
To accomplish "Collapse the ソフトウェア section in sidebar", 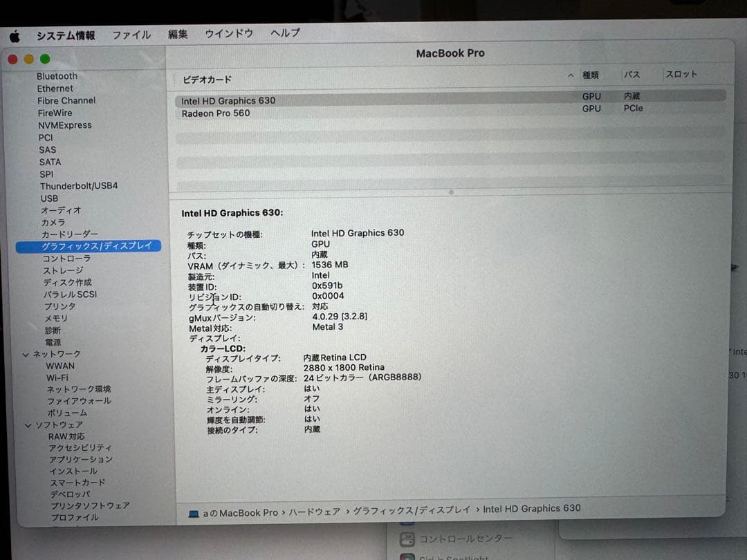I will (28, 424).
